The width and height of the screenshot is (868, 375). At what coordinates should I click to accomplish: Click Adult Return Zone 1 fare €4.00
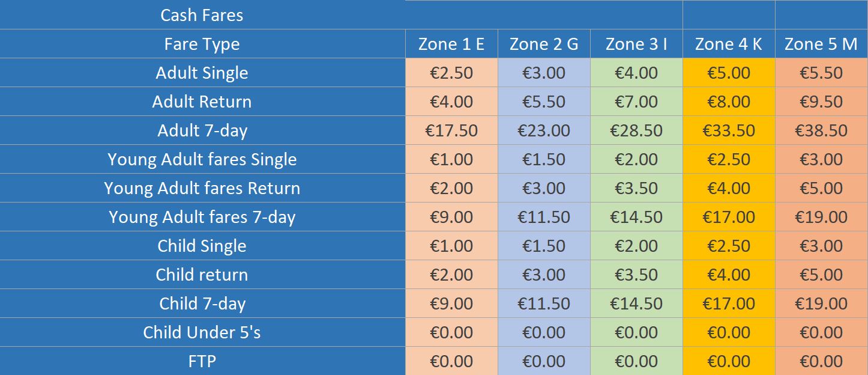pyautogui.click(x=451, y=102)
